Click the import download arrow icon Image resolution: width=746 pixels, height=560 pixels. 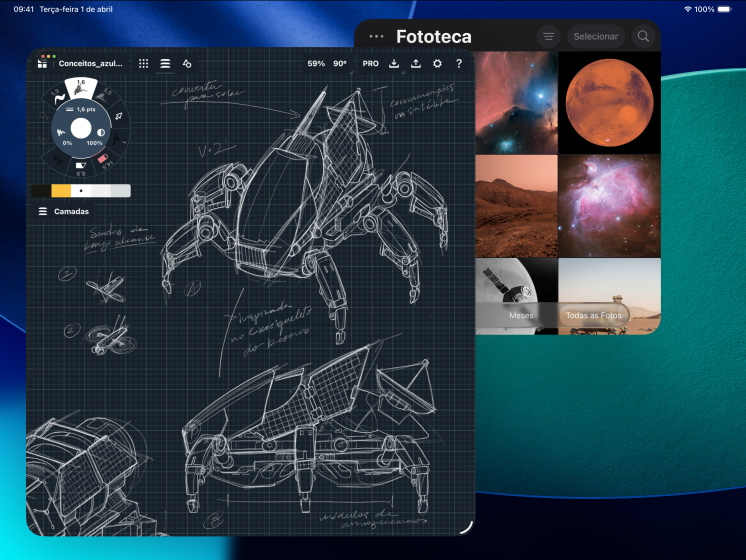(394, 63)
